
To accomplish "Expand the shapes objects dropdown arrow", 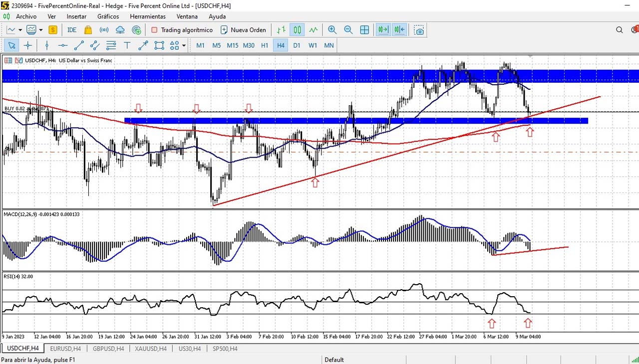I will (x=184, y=45).
